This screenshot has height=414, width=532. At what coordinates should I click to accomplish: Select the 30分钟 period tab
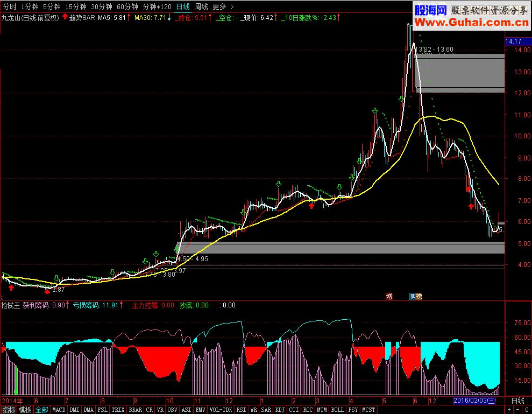coord(102,6)
